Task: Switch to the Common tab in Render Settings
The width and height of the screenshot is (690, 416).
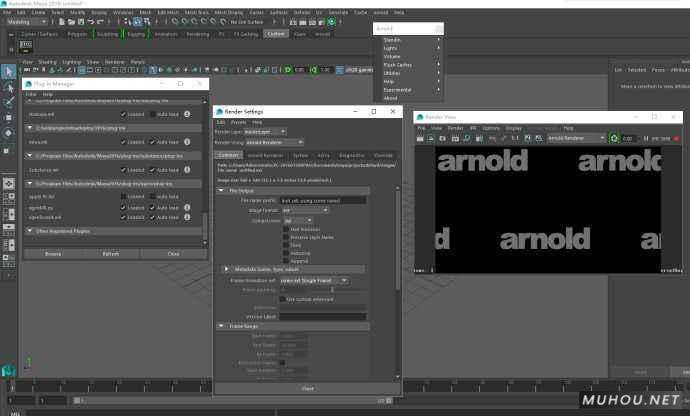Action: click(x=228, y=155)
